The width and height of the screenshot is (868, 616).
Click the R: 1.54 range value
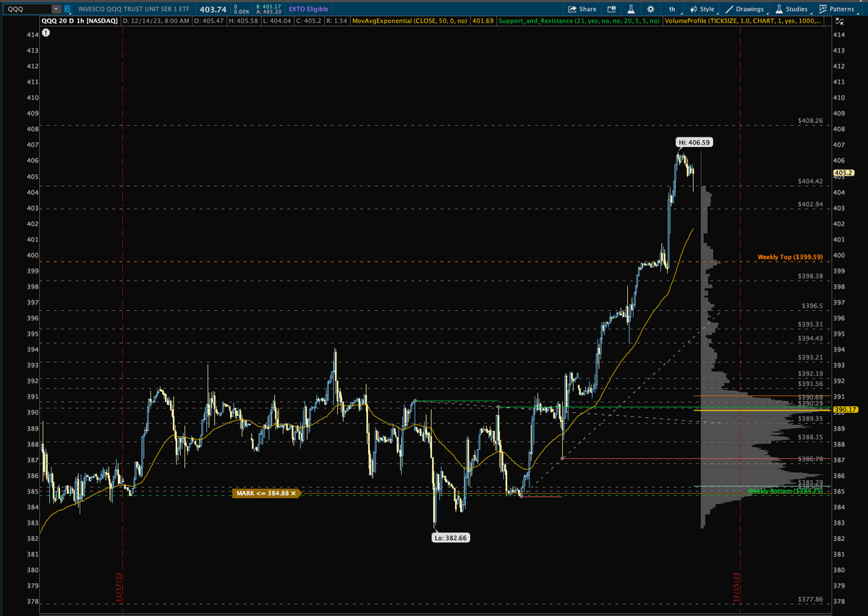(x=338, y=21)
